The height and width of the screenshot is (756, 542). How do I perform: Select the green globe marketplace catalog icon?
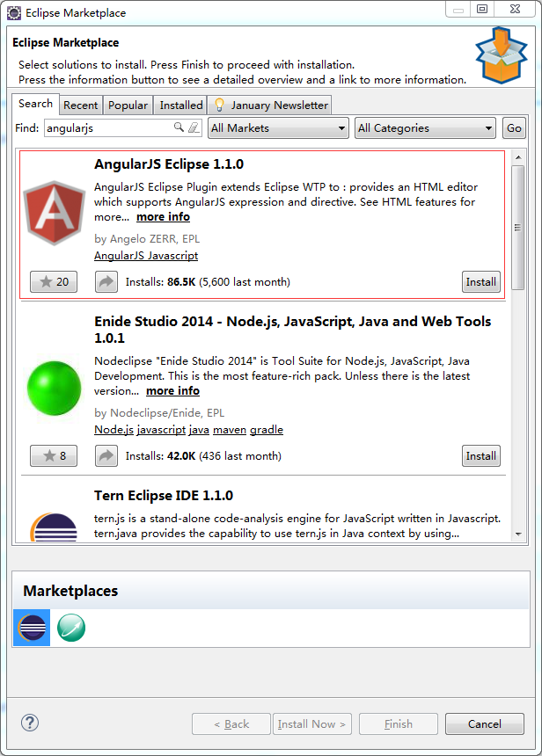coord(71,628)
